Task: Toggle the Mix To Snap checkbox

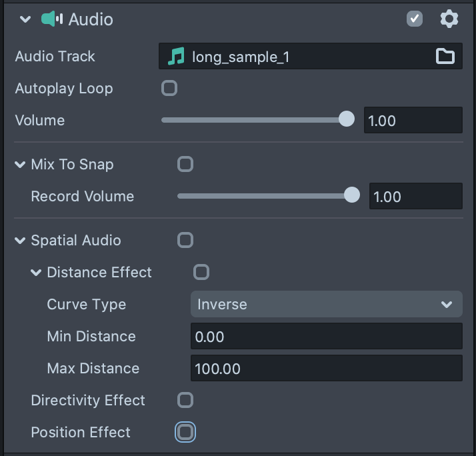Action: tap(185, 164)
